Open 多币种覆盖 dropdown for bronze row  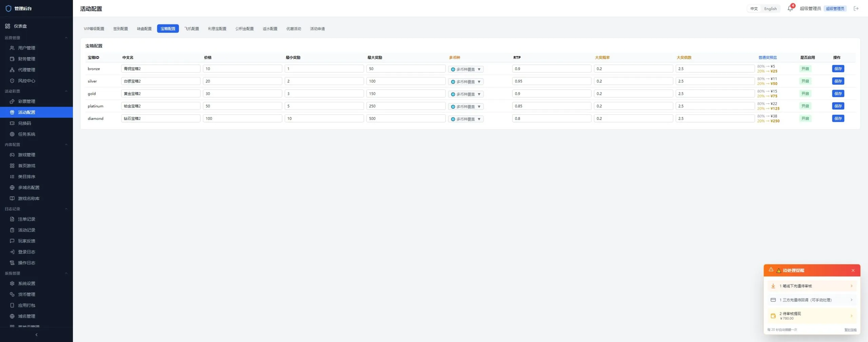point(466,69)
